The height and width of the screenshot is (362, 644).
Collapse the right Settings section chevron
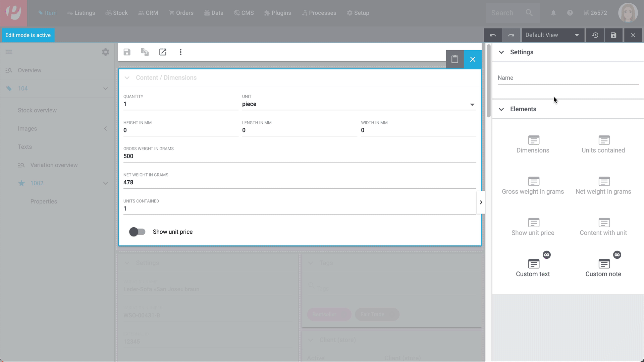[x=501, y=52]
